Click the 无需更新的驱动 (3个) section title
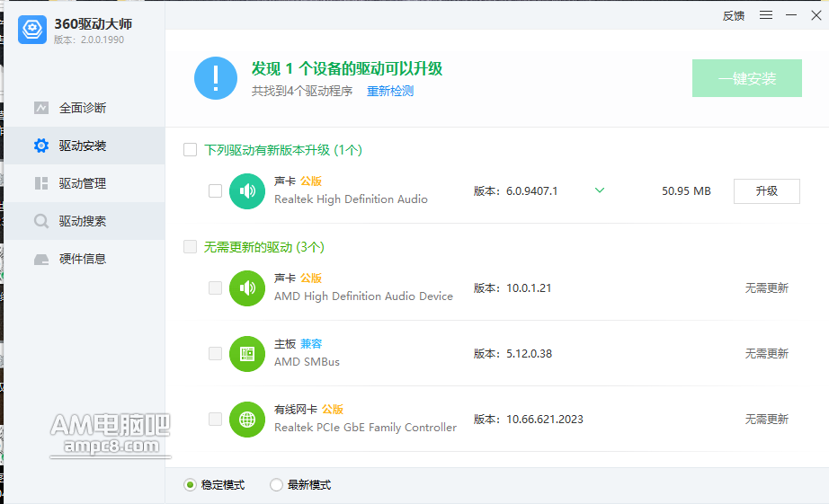 click(264, 247)
